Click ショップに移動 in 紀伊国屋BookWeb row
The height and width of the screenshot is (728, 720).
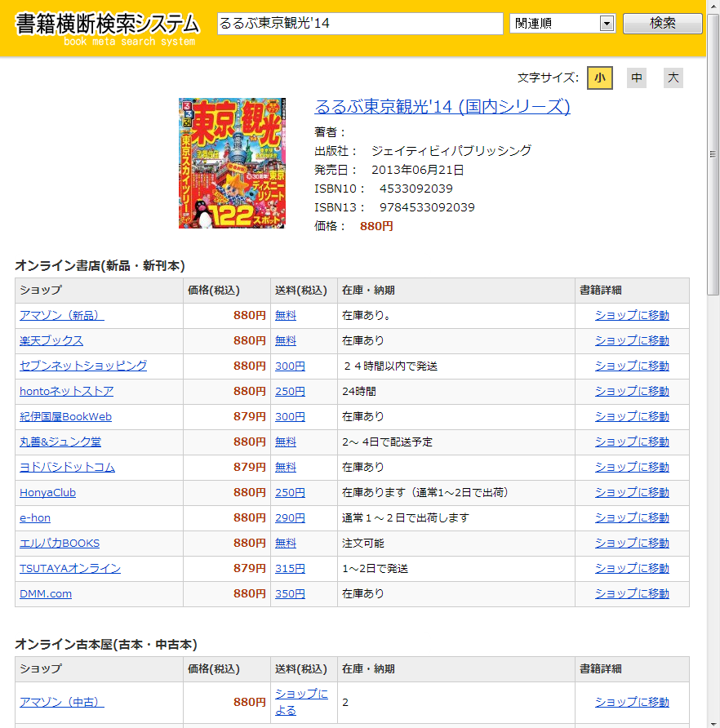coord(632,416)
